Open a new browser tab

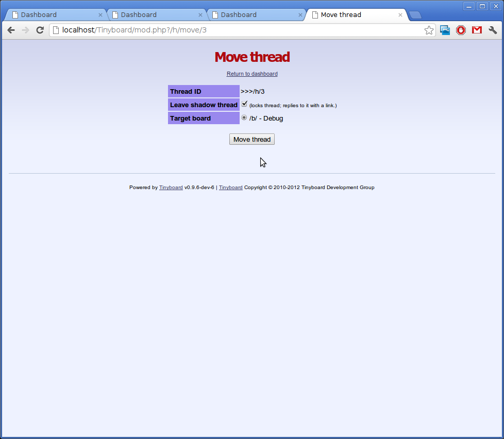[x=415, y=15]
